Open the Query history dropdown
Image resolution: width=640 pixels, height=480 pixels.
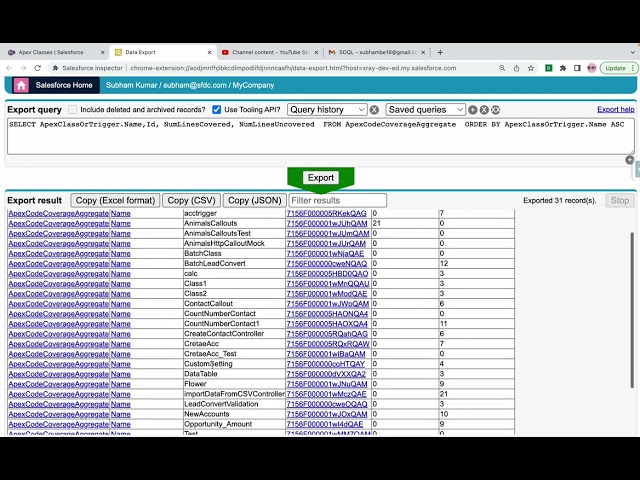tap(327, 110)
